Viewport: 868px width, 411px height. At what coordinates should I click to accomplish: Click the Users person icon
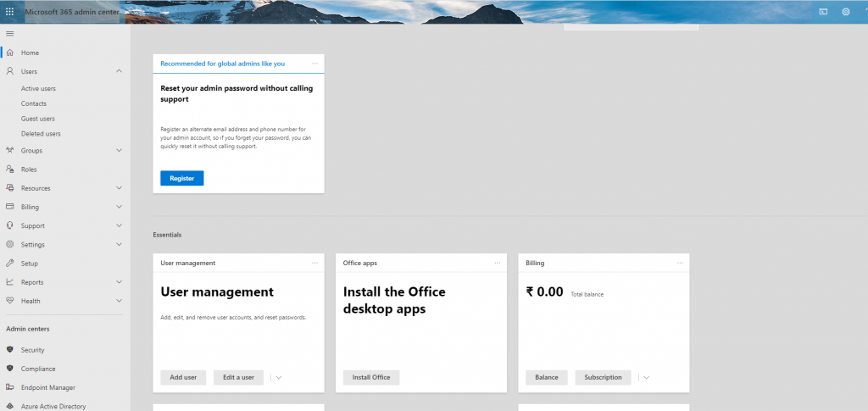(9, 71)
